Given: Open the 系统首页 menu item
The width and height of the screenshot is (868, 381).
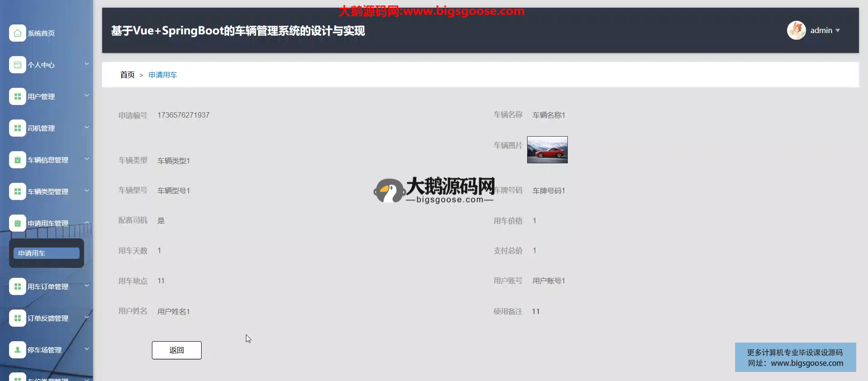Looking at the screenshot, I should pyautogui.click(x=41, y=33).
